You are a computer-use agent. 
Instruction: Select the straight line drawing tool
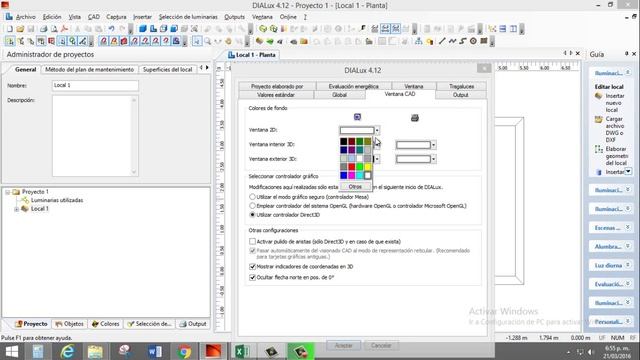click(x=442, y=41)
